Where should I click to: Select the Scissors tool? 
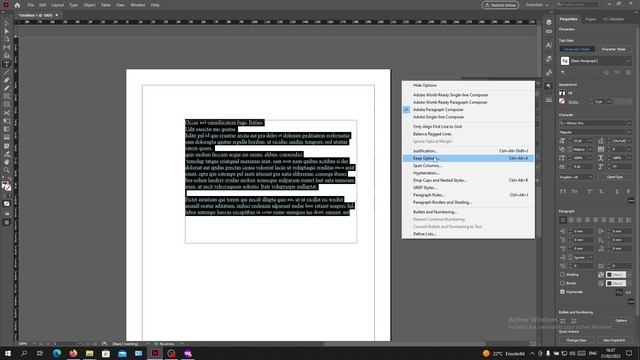coord(7,113)
